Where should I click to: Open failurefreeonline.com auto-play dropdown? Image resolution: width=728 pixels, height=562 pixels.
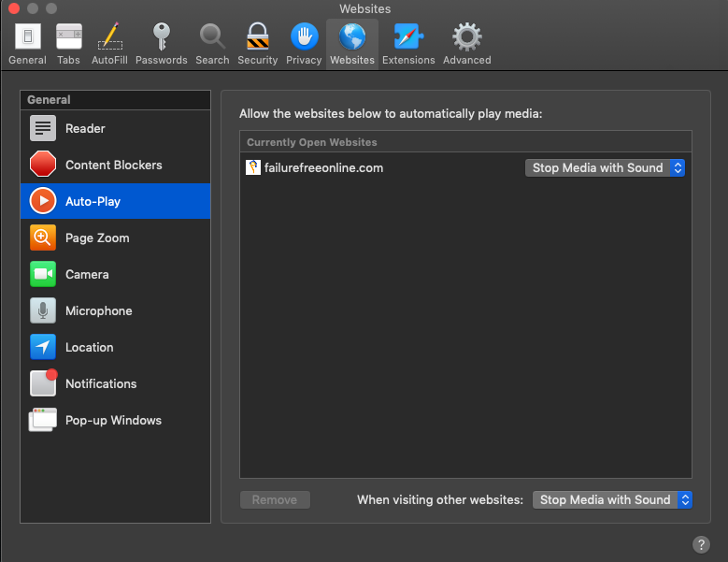point(605,167)
